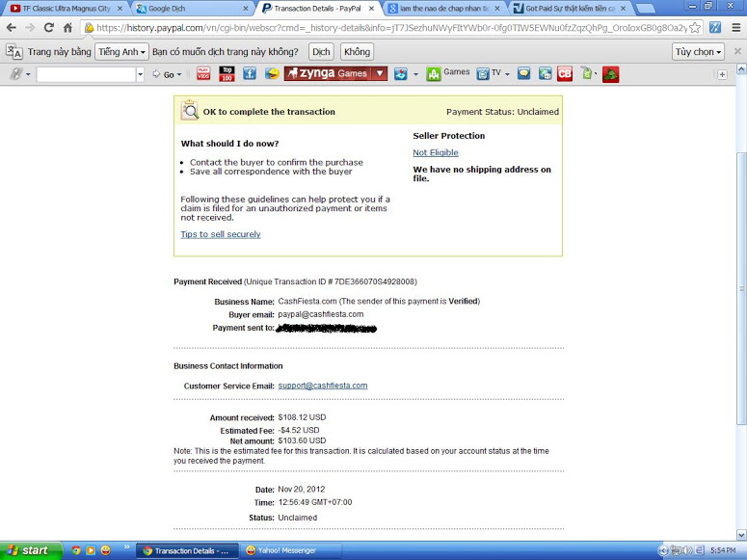
Task: Click the Payment Status: Unclaimed text
Action: [502, 112]
